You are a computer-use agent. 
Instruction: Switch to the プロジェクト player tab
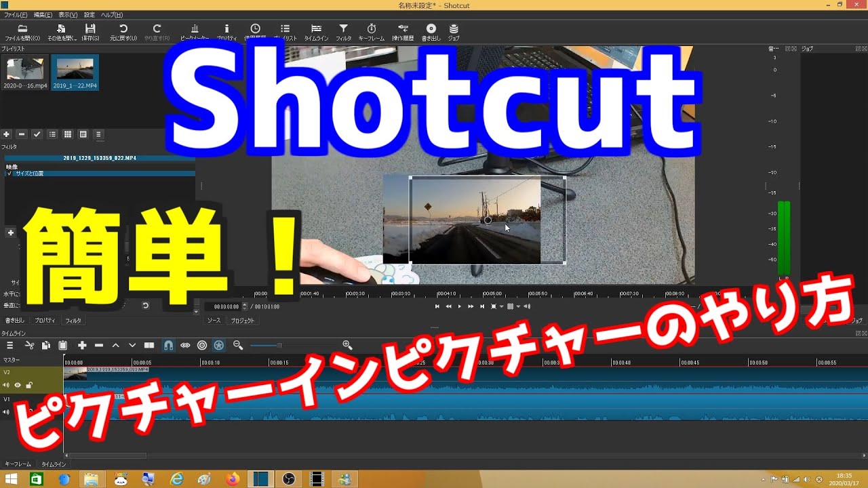242,321
